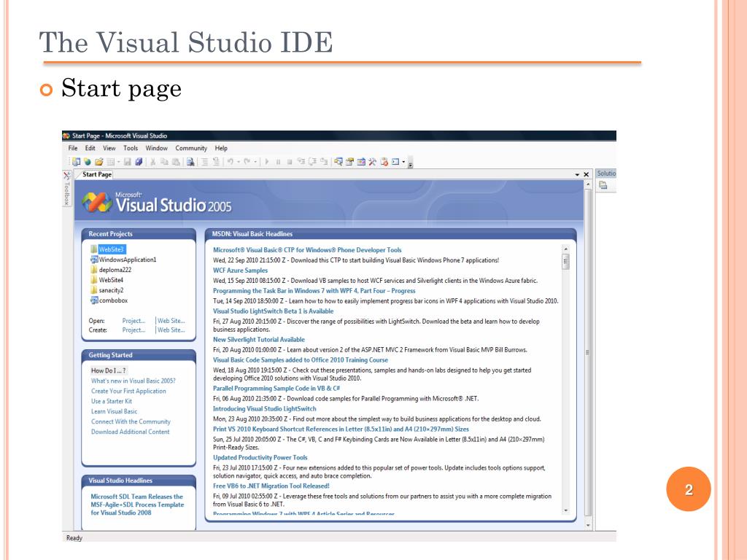Open the Add New Item dropdown arrow
747x560 pixels.
119,162
